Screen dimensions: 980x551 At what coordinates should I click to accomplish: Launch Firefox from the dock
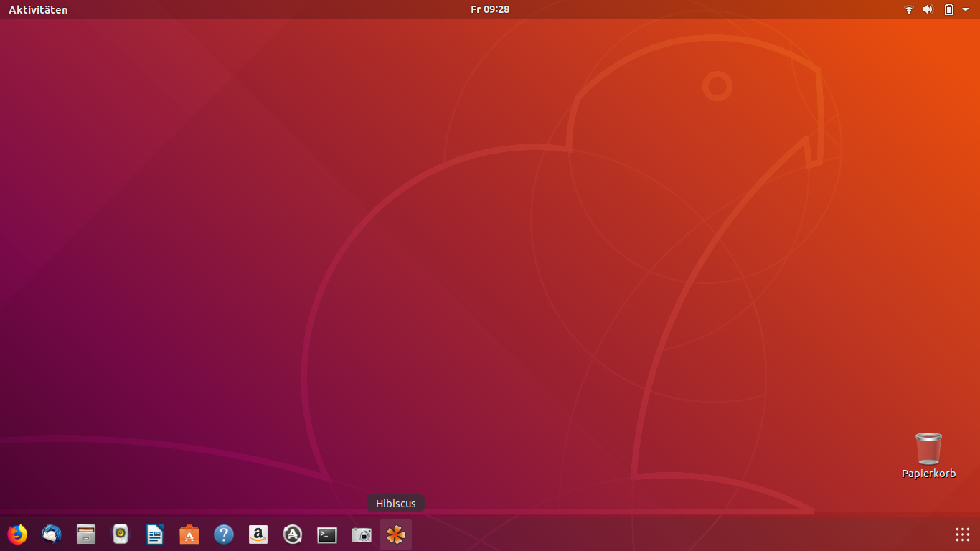click(17, 534)
